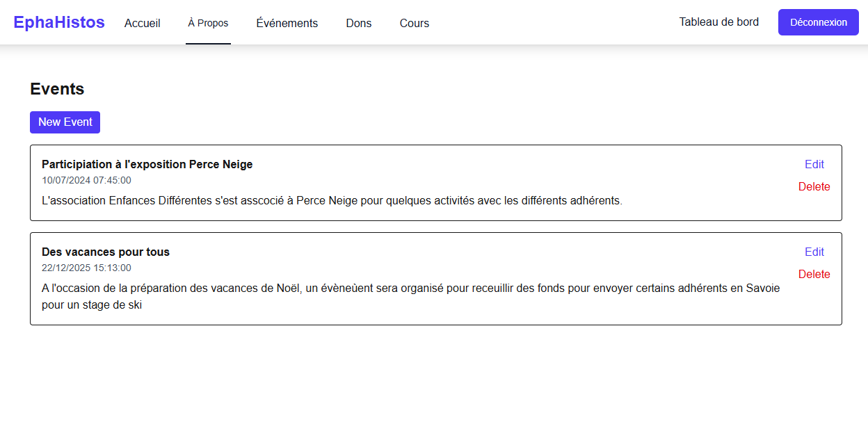Edit the Perce Neige exposition event
Viewport: 868px width, 431px height.
[x=814, y=164]
